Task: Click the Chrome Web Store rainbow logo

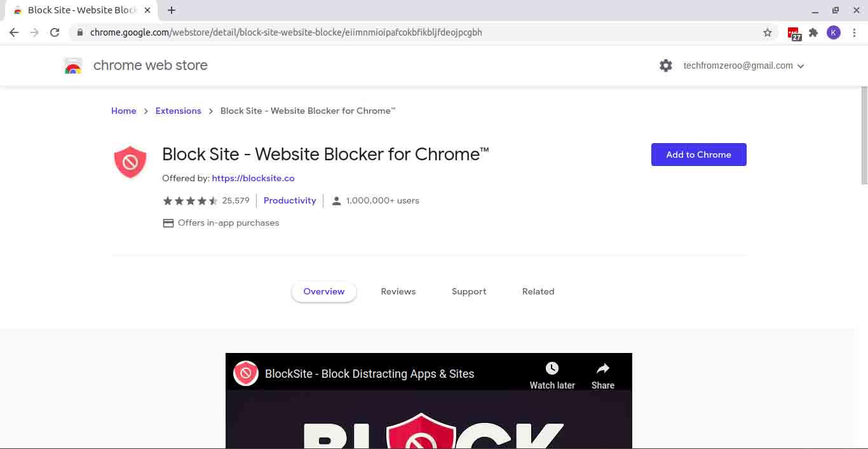Action: 74,66
